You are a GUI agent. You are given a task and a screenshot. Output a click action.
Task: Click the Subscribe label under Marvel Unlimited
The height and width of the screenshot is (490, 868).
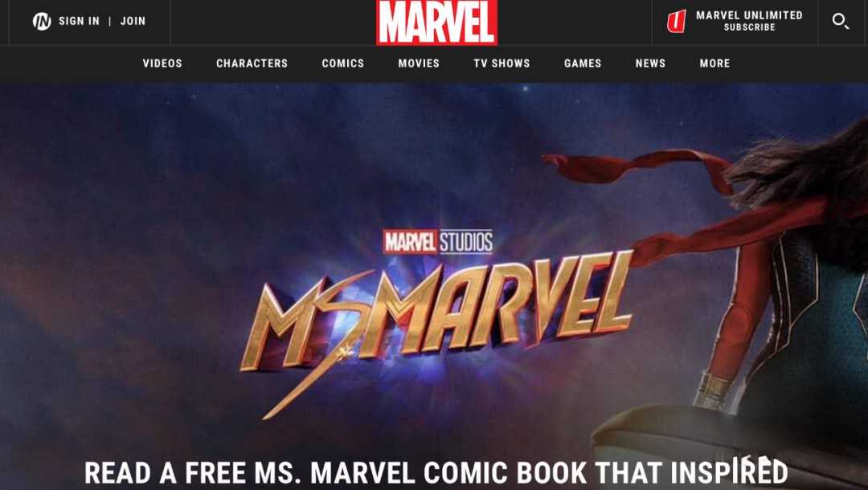pyautogui.click(x=750, y=27)
